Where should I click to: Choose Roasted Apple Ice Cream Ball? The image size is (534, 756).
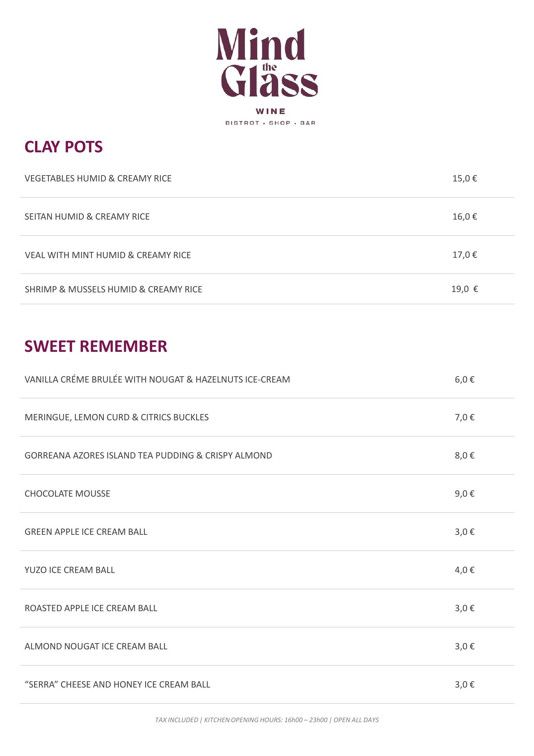pyautogui.click(x=91, y=608)
